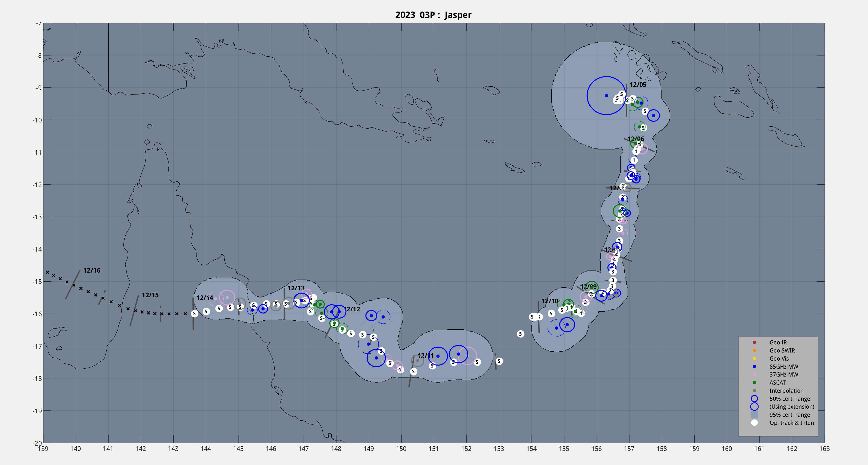Click the Interpolation gray legend dot
868x465 pixels.
coord(754,390)
